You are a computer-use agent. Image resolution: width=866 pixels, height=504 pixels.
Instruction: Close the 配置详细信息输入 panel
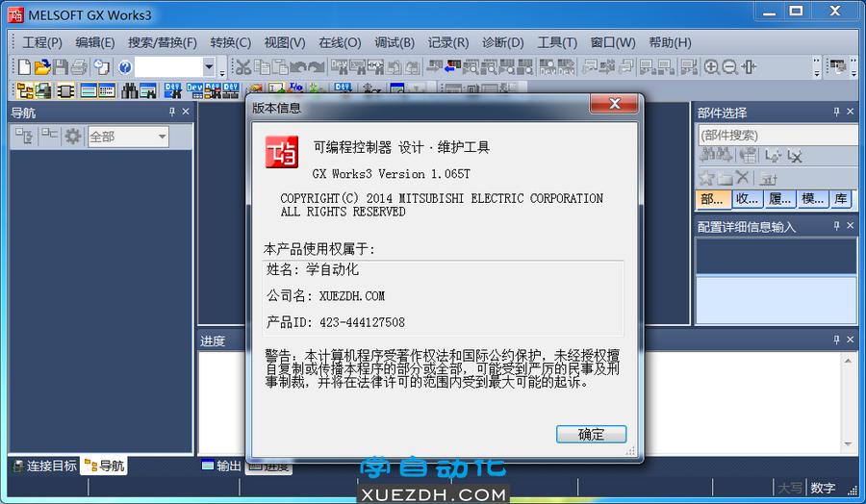coord(850,226)
